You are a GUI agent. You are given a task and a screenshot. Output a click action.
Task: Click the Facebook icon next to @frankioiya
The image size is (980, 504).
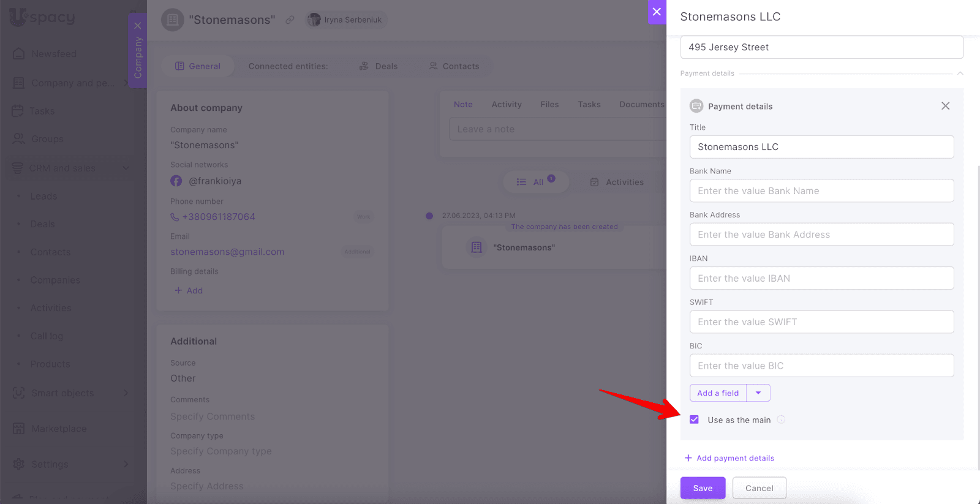pos(176,181)
